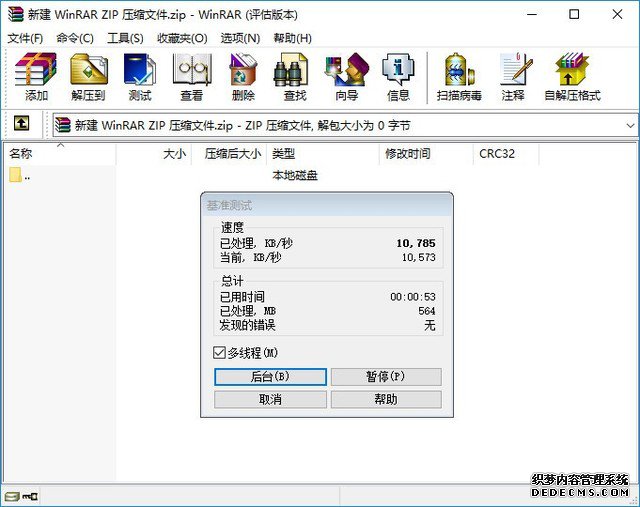Open the 选项(N) menu

[240, 38]
